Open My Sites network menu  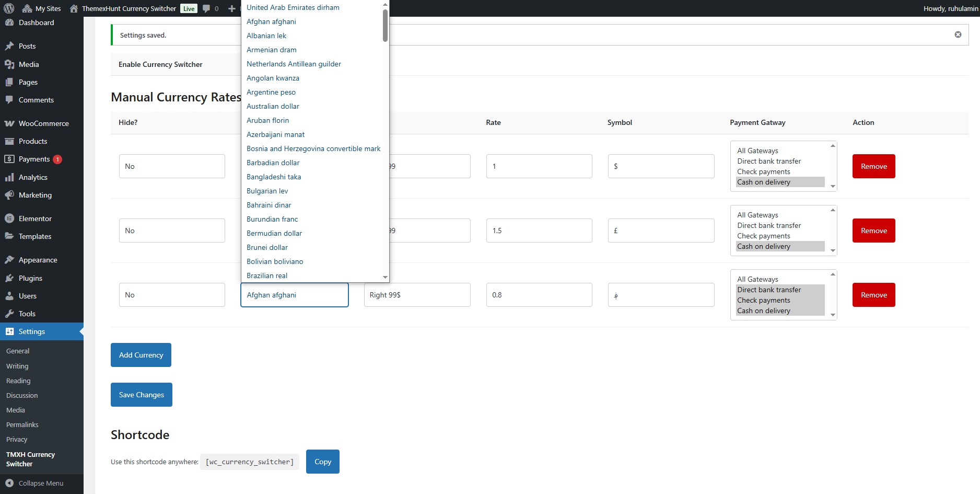pyautogui.click(x=42, y=8)
